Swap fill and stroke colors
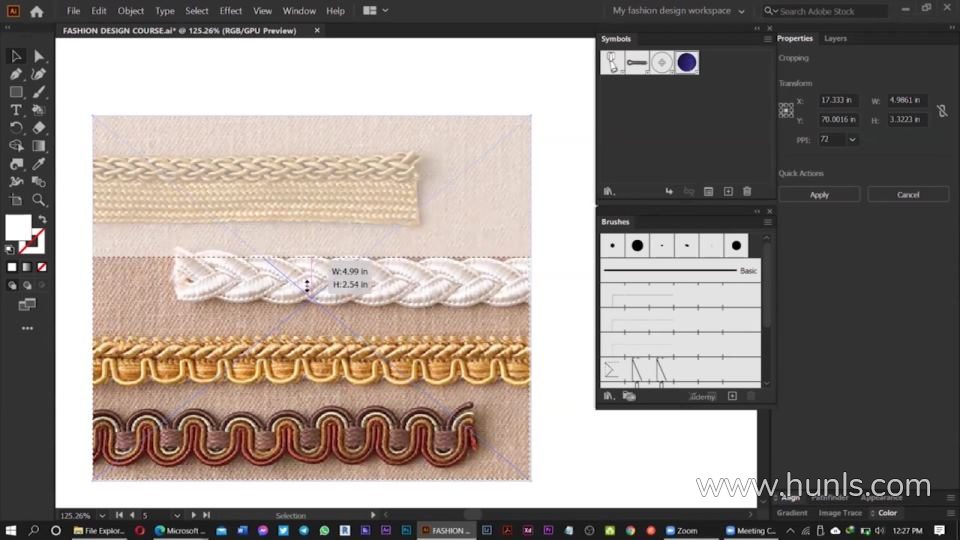 [x=42, y=219]
